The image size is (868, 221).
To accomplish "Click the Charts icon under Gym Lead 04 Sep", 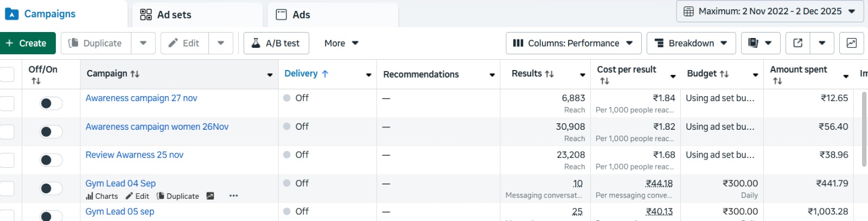I will (x=102, y=196).
